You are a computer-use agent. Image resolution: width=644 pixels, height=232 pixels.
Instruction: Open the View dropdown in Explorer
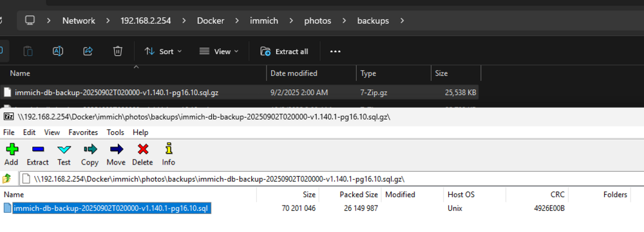(x=218, y=51)
